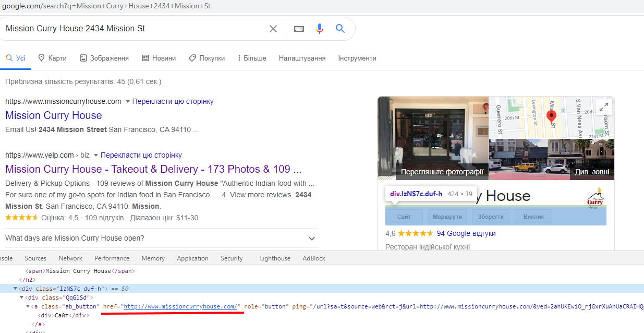644x333 pixels.
Task: Select the 'Ресторан індійської кухні' category text
Action: tap(428, 247)
